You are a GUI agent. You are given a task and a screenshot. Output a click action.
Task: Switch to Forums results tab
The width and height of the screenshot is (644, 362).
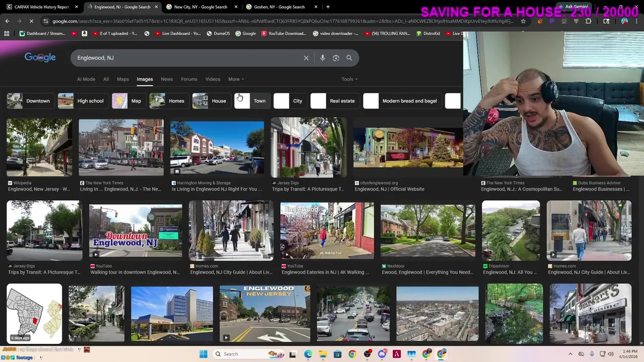(x=189, y=79)
